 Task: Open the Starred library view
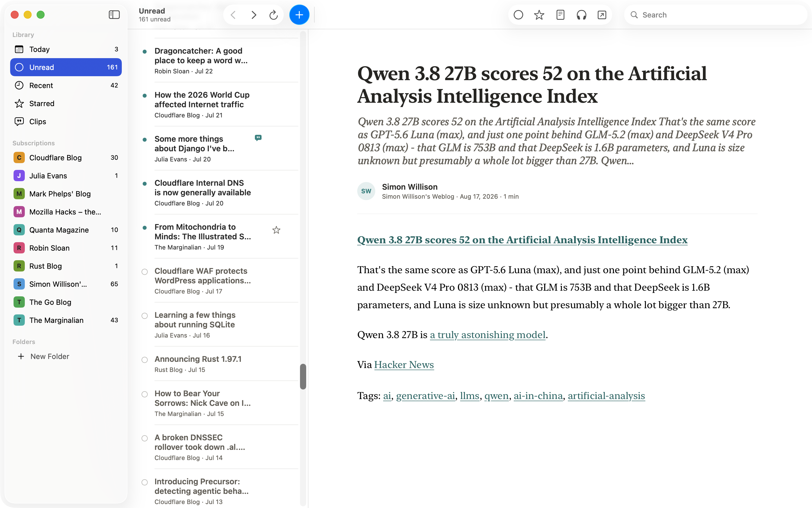pos(66,104)
